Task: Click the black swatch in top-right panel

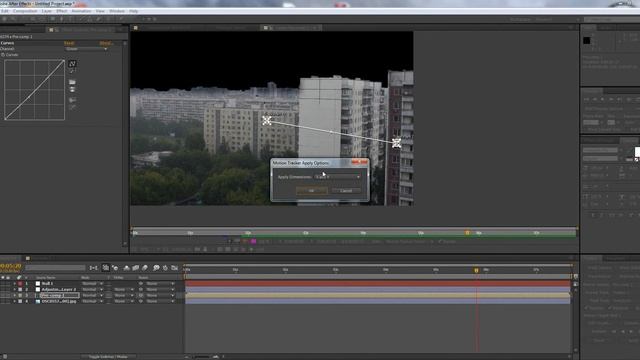Action: click(x=587, y=40)
